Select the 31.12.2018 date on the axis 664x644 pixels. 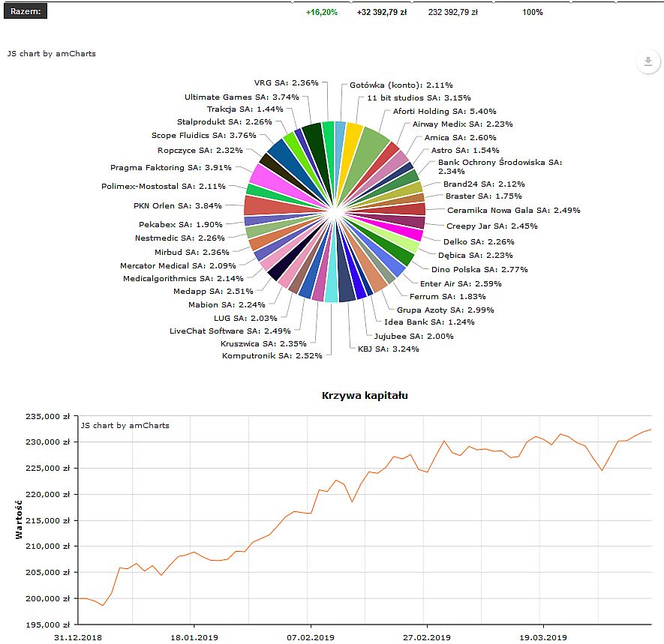coord(78,638)
